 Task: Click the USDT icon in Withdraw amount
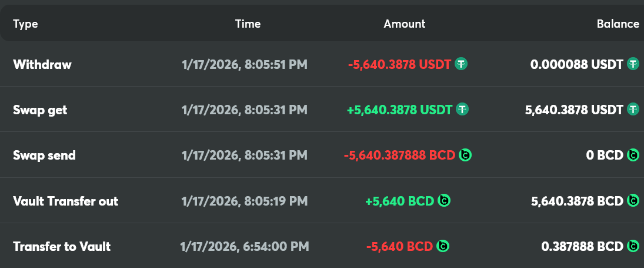coord(462,64)
